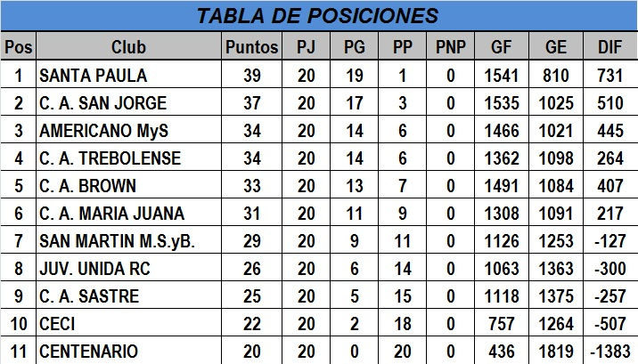Click the CENTENARIO club cell
The width and height of the screenshot is (638, 364).
(x=128, y=351)
